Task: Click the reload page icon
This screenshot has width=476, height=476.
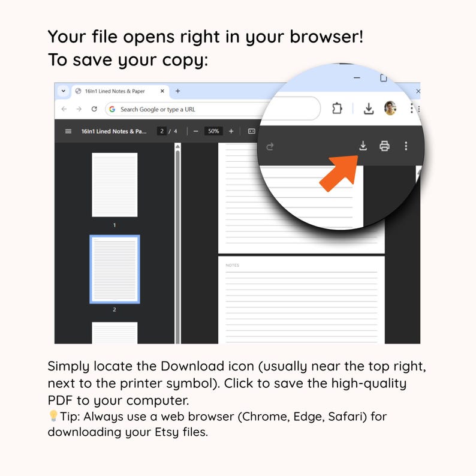Action: click(x=94, y=109)
